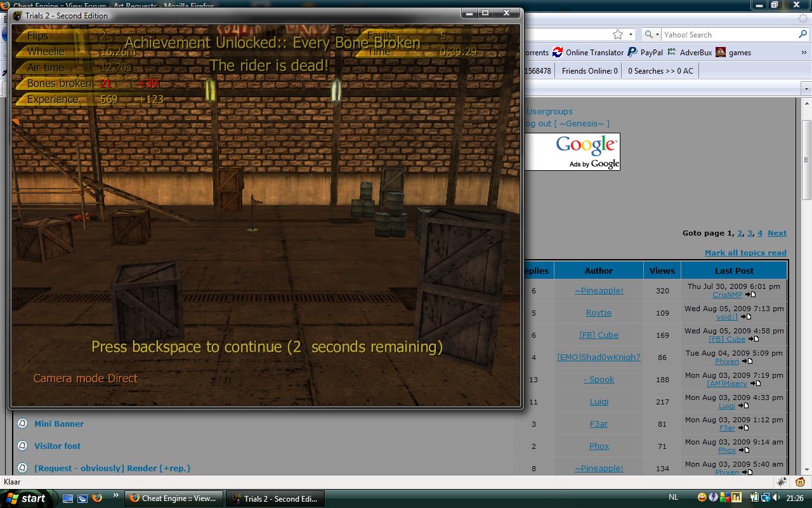Viewport: 812px width, 508px height.
Task: Go to forum page 2
Action: tap(740, 233)
